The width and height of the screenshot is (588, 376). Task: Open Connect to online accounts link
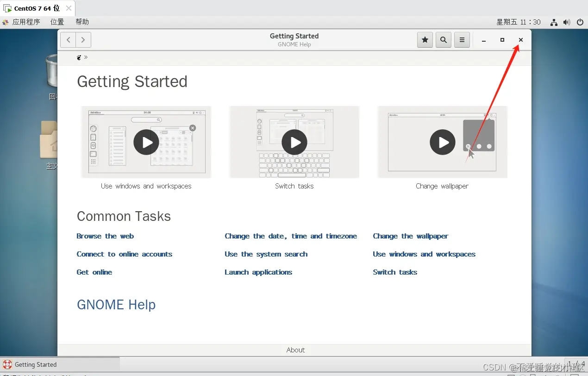125,254
